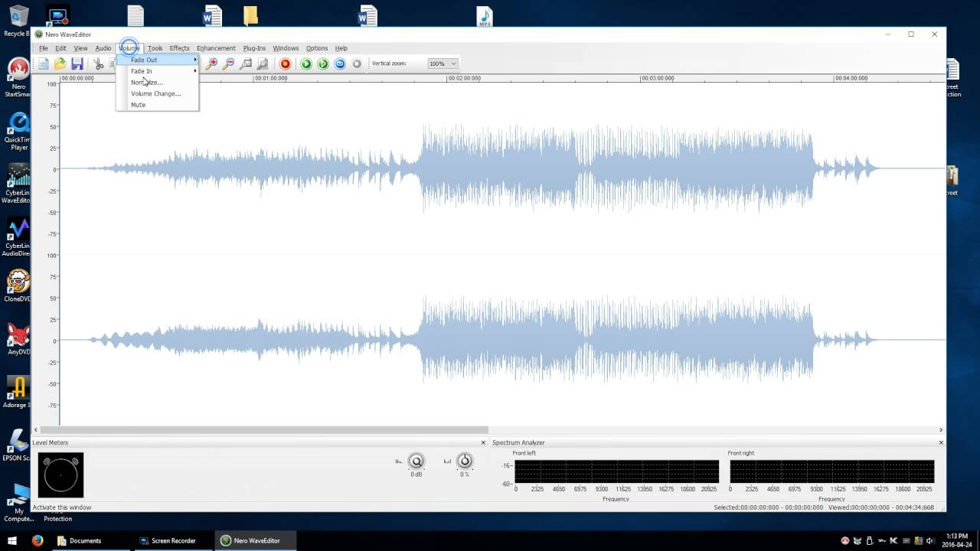The image size is (980, 551).
Task: Click the horizontal waveform scrollbar thumb
Action: (x=264, y=430)
